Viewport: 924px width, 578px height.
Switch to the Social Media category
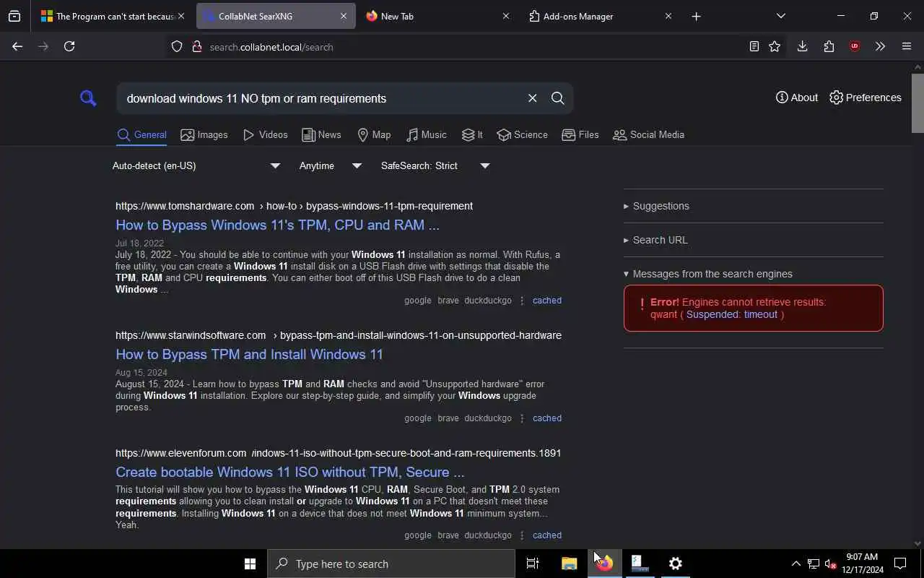(x=648, y=135)
